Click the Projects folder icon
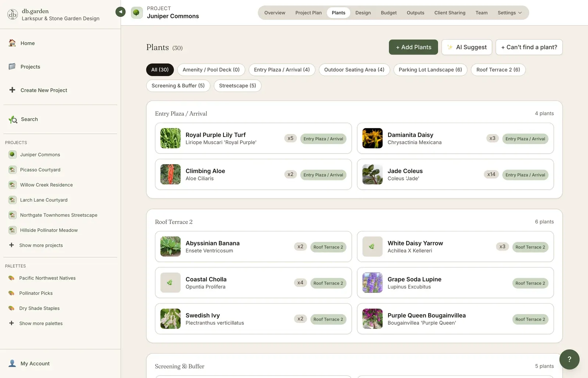The width and height of the screenshot is (588, 378). pos(12,66)
